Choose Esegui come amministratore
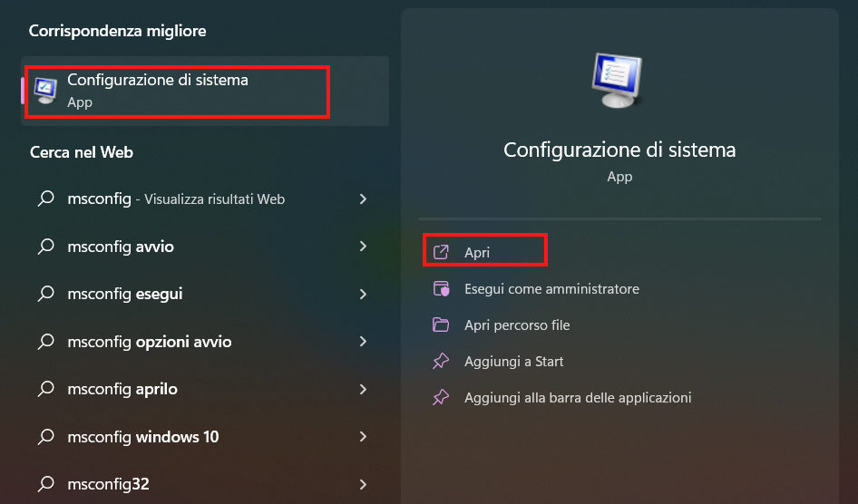This screenshot has height=504, width=858. (x=551, y=289)
